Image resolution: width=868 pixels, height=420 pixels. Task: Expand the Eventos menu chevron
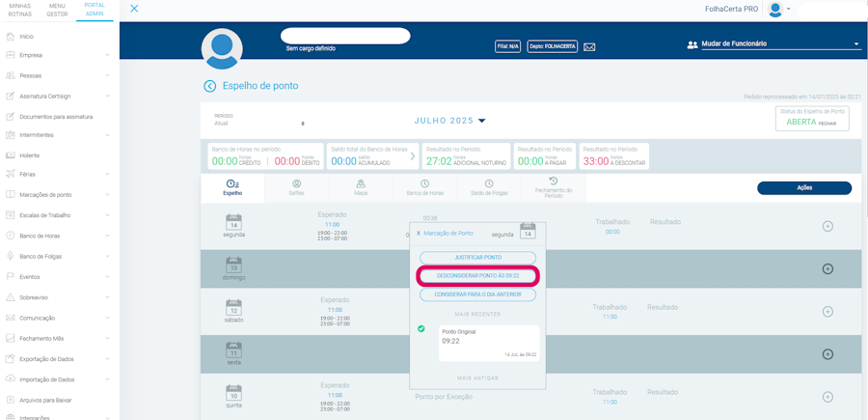(107, 276)
